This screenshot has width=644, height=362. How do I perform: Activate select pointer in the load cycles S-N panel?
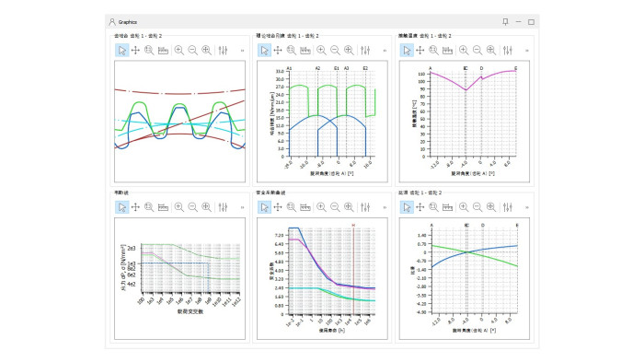[122, 207]
